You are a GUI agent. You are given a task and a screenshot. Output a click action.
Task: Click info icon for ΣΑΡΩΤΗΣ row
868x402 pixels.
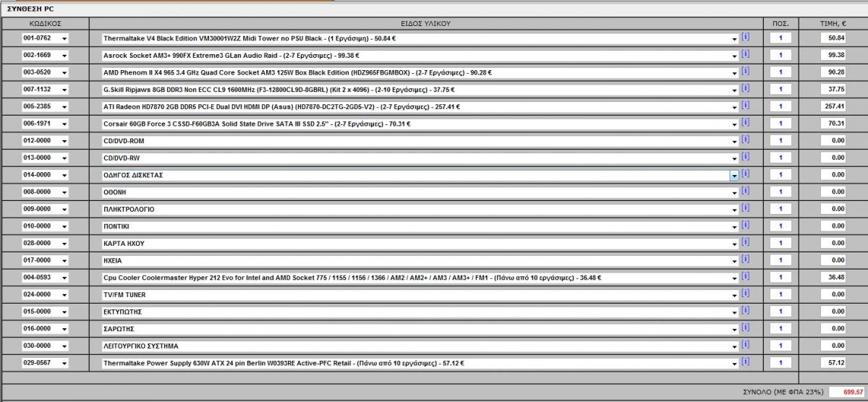[745, 328]
